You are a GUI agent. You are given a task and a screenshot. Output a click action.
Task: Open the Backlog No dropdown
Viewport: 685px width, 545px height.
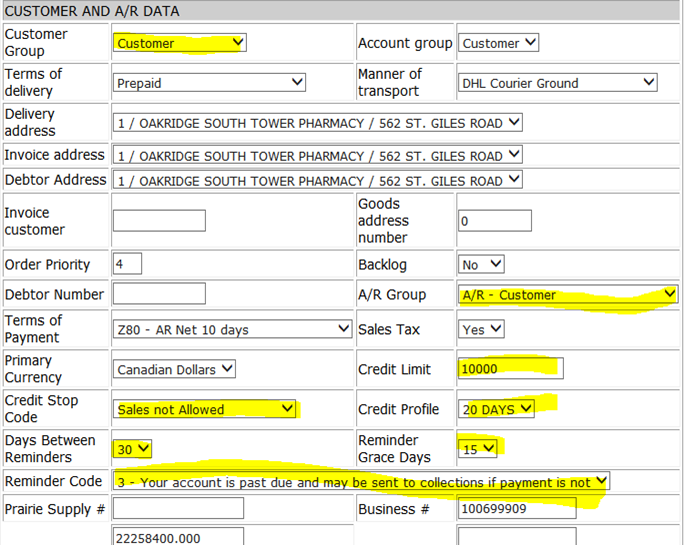click(x=481, y=264)
